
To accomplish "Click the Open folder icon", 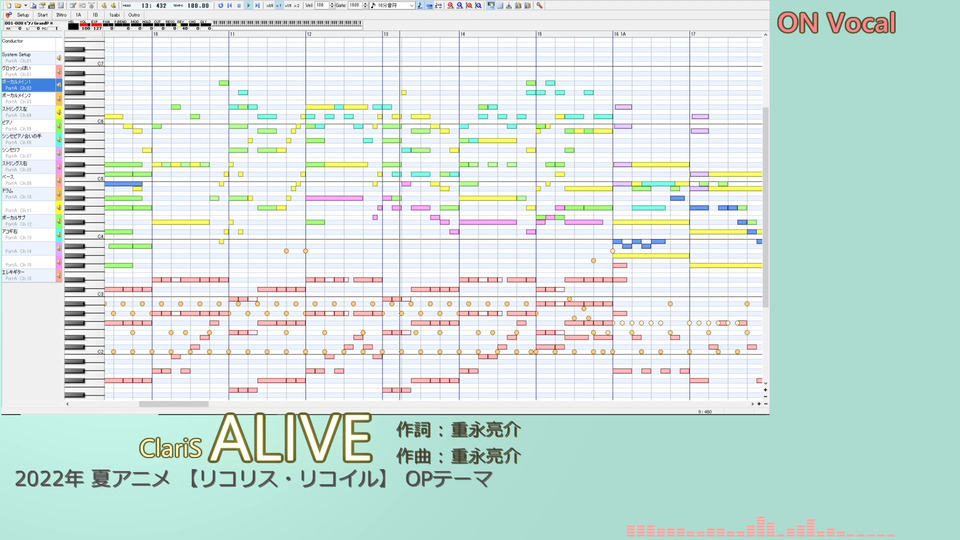I will click(18, 6).
